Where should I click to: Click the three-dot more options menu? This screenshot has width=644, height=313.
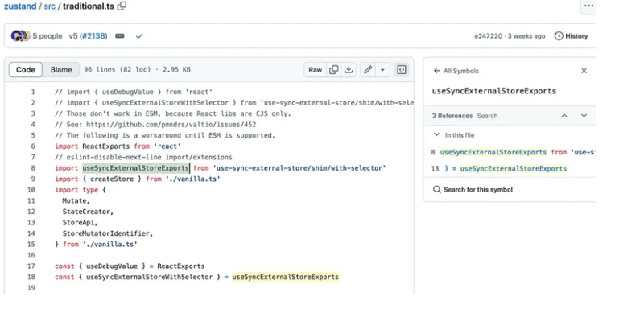588,6
